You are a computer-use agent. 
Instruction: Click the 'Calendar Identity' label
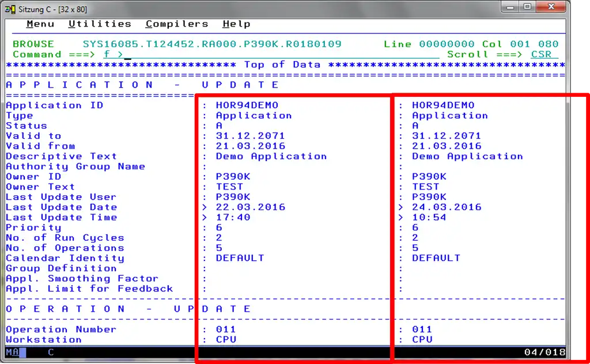point(65,258)
